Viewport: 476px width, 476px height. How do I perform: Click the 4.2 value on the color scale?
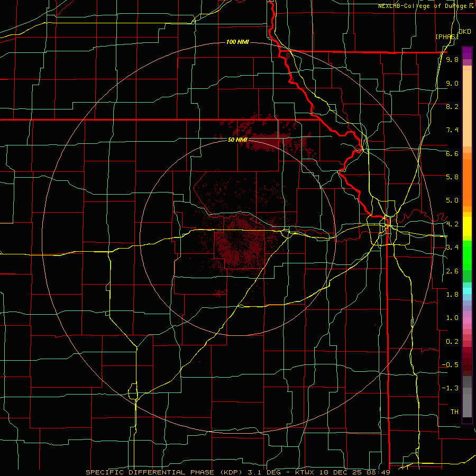[x=452, y=224]
